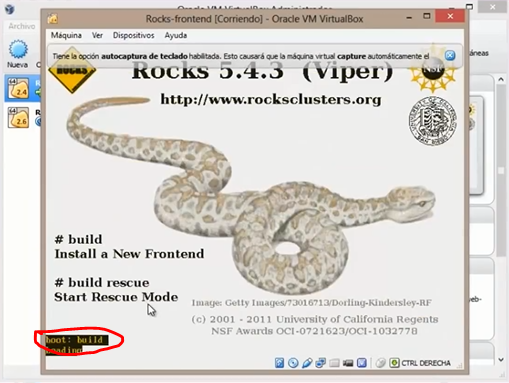509x383 pixels.
Task: Click the video capture status icon
Action: tap(348, 363)
